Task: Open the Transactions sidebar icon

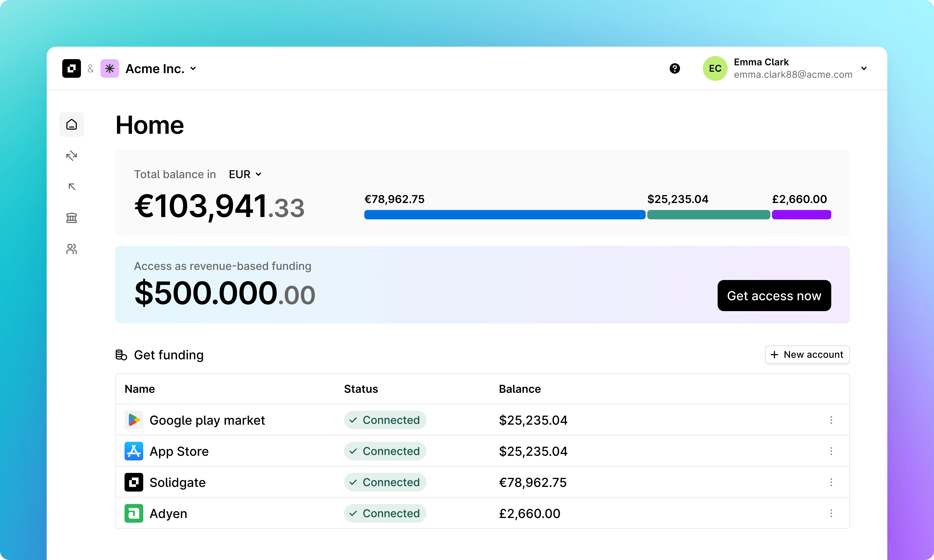Action: coord(71,156)
